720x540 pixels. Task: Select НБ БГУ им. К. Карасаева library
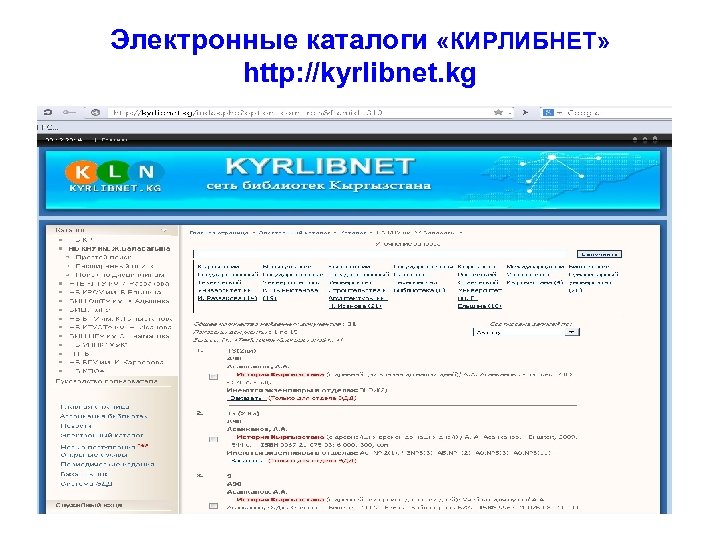(x=116, y=362)
